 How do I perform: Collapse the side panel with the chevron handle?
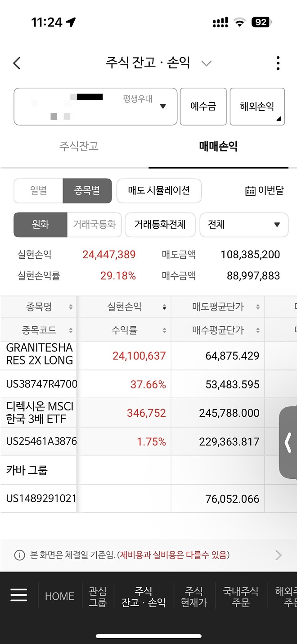288,443
